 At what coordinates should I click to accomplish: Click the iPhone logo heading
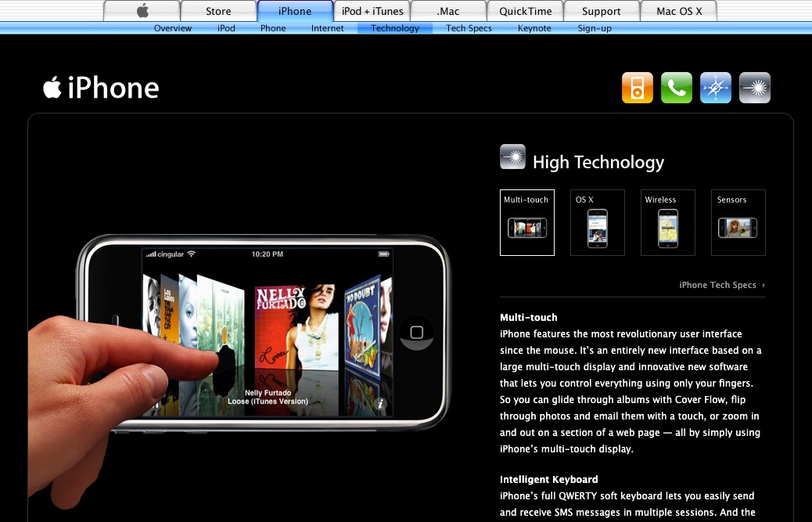point(101,88)
